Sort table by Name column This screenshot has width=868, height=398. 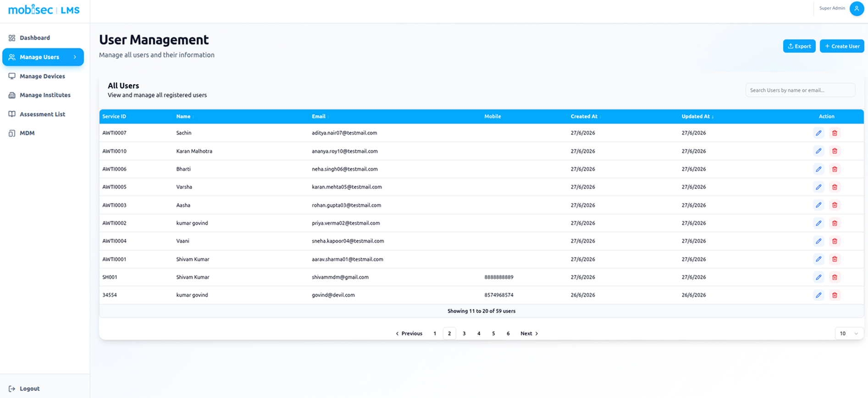pyautogui.click(x=185, y=116)
